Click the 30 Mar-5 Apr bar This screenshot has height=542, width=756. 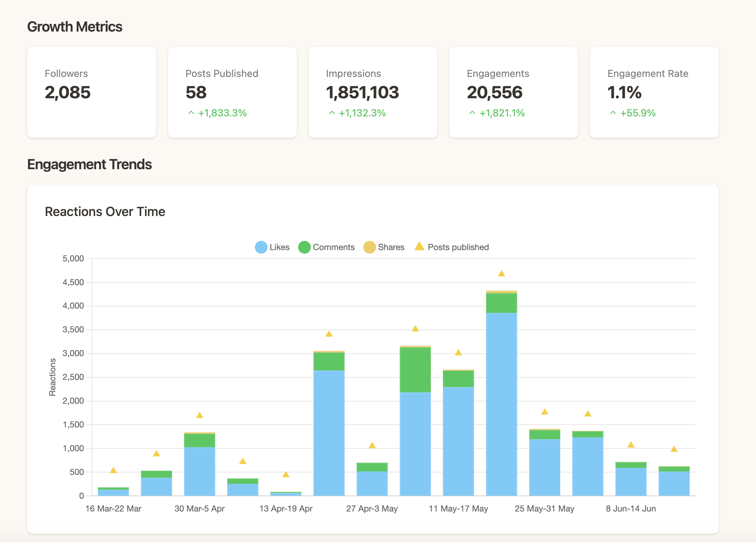click(200, 464)
